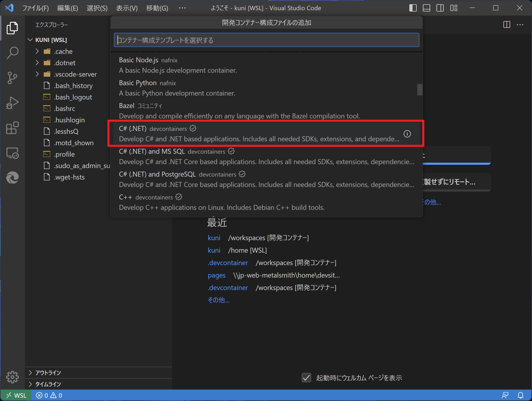This screenshot has width=532, height=401.
Task: Open errors and warnings count in status bar
Action: point(49,395)
